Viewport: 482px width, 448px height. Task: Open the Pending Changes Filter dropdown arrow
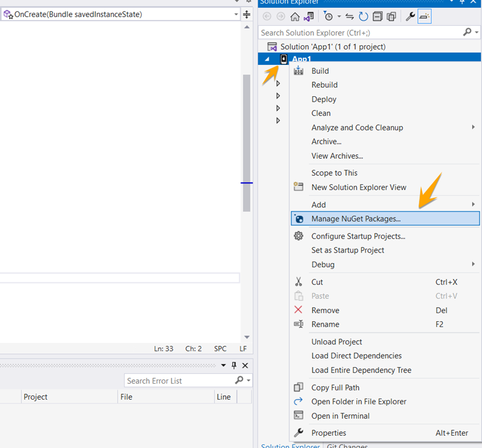coord(339,17)
